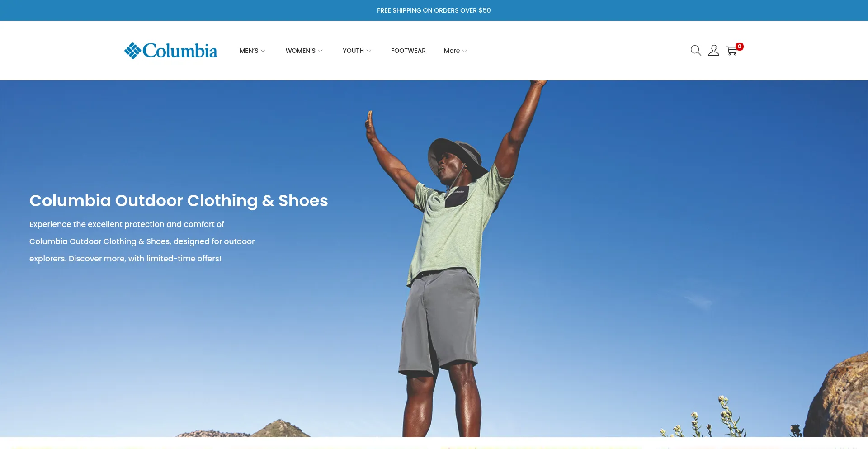The height and width of the screenshot is (449, 868).
Task: Open the user account icon
Action: tap(714, 51)
